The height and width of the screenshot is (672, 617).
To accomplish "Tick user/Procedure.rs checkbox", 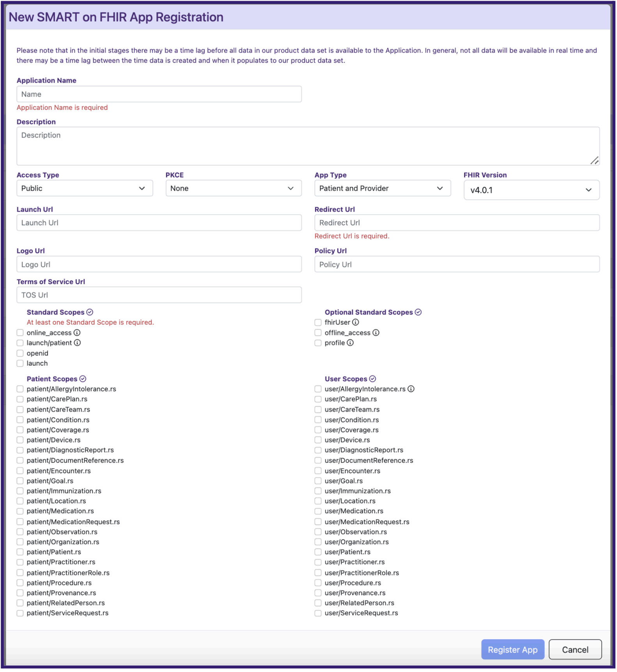I will pos(318,583).
